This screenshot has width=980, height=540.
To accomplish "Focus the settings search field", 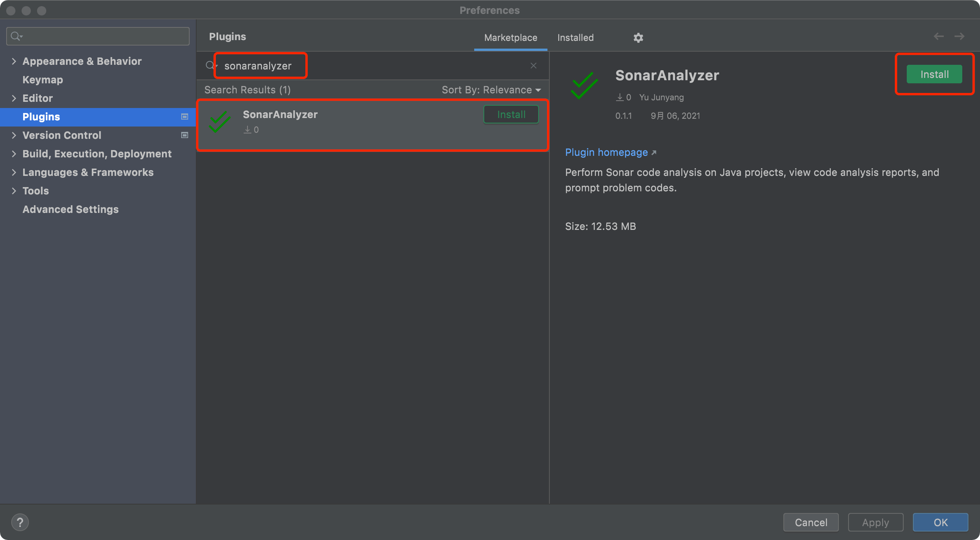I will pos(98,36).
